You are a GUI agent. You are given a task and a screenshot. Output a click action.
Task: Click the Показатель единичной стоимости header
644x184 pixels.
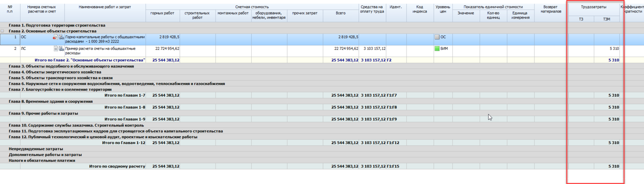(493, 7)
